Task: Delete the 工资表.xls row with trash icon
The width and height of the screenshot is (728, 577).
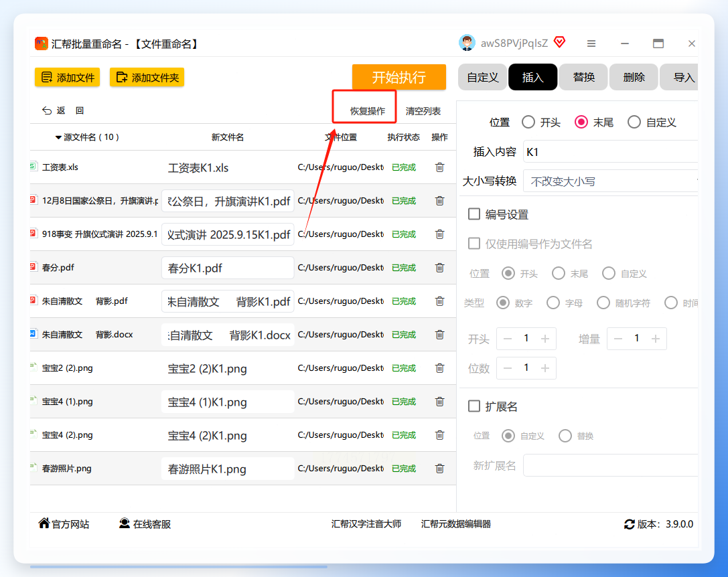Action: point(439,167)
